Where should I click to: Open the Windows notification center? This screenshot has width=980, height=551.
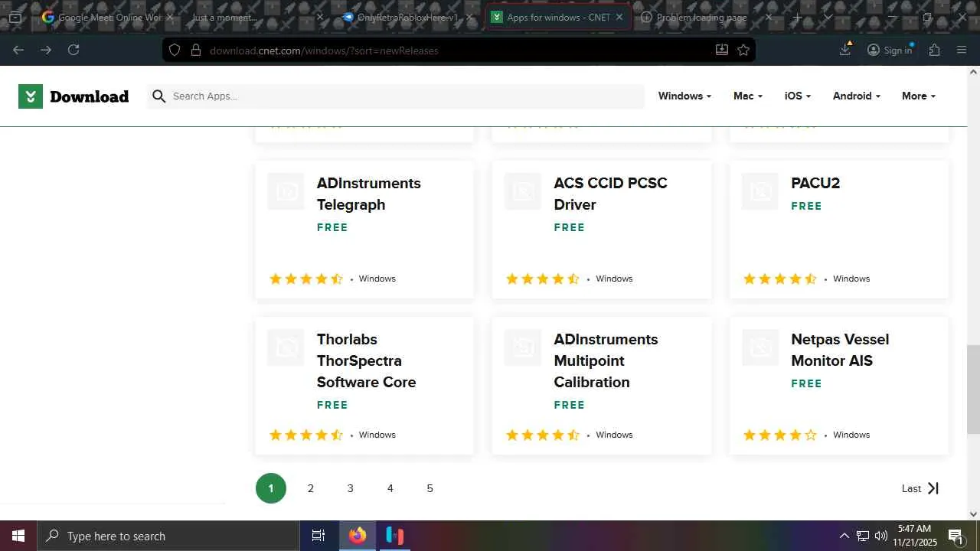955,536
